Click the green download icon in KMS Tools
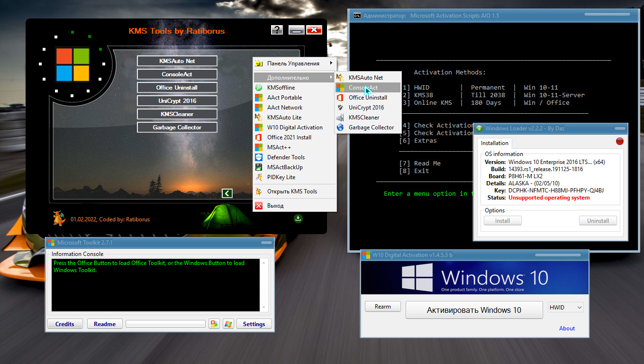The width and height of the screenshot is (644, 364). coord(298,218)
